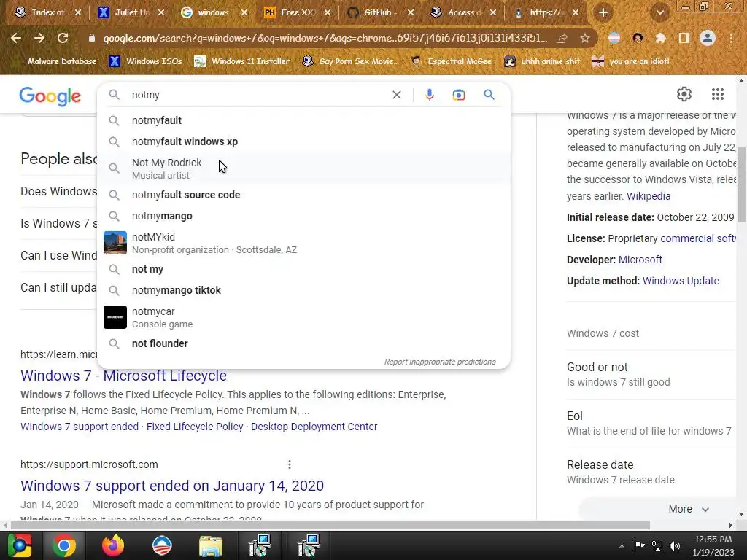Screen dimensions: 747x560
Task: Select notMYkid non-profit suggestion
Action: coord(304,243)
